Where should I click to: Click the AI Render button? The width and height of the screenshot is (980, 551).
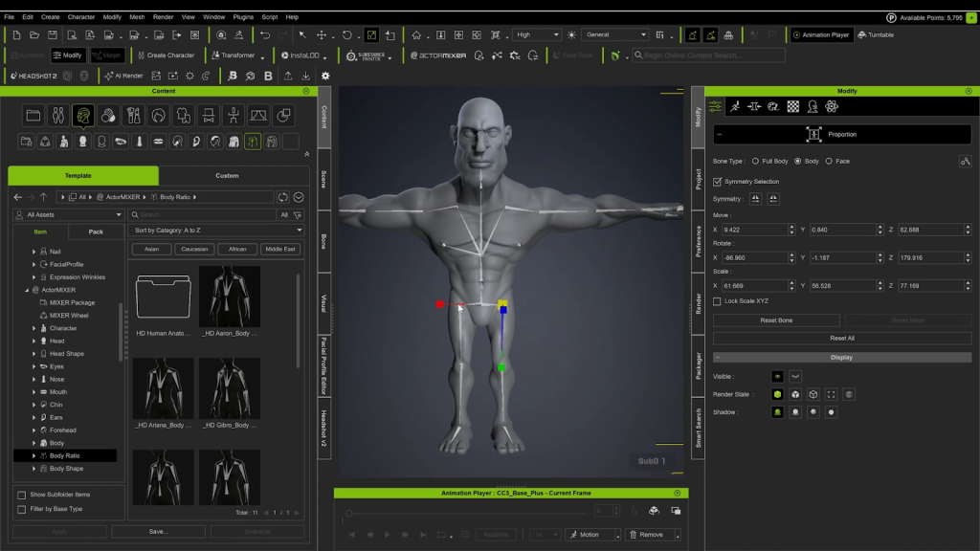click(123, 76)
